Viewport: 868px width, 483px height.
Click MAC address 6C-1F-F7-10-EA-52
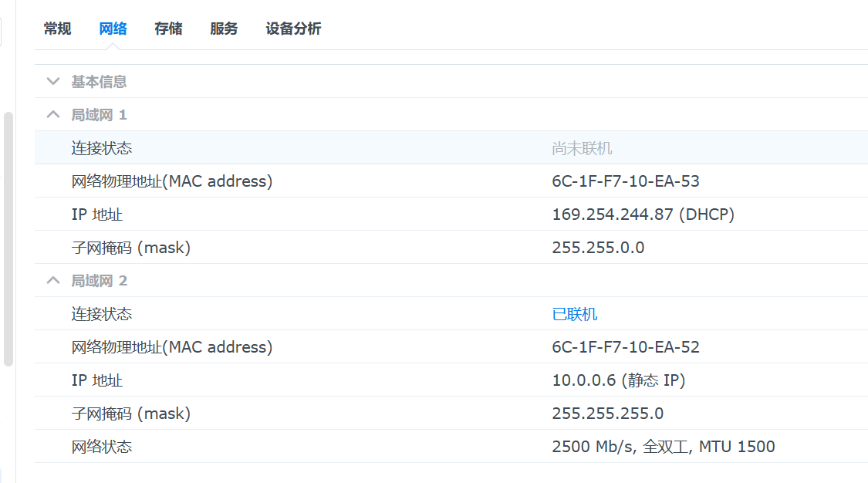[x=626, y=347]
